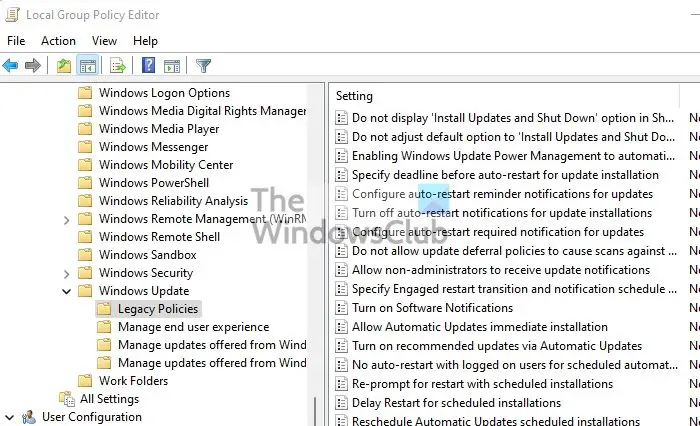Open the View menu

[104, 41]
